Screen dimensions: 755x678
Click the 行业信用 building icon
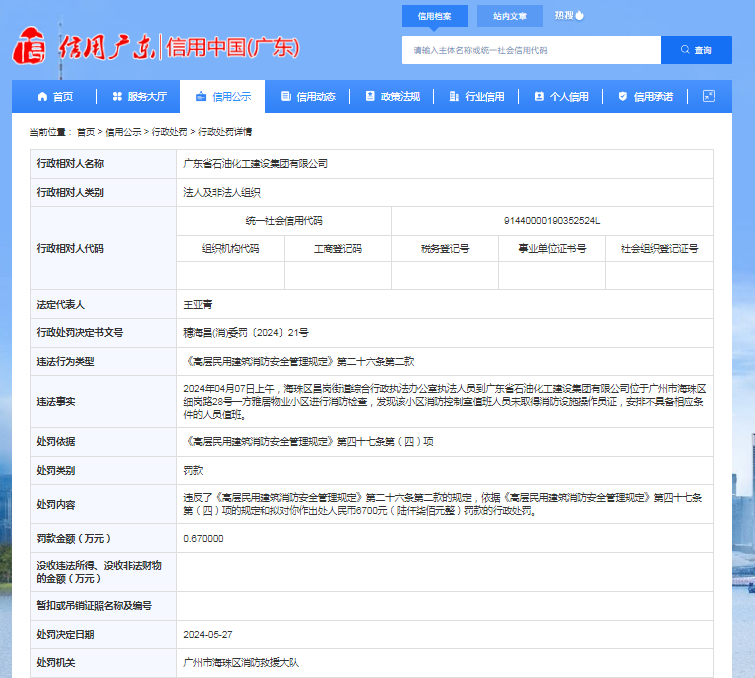pos(454,96)
